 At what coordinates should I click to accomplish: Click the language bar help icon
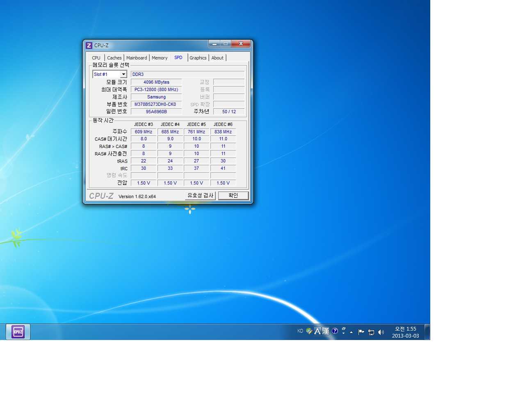[335, 331]
